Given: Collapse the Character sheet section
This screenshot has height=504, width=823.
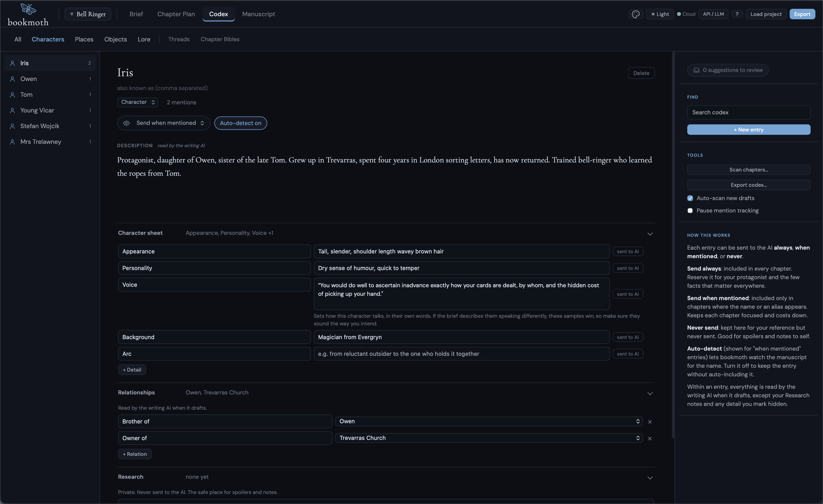Looking at the screenshot, I should click(x=650, y=234).
